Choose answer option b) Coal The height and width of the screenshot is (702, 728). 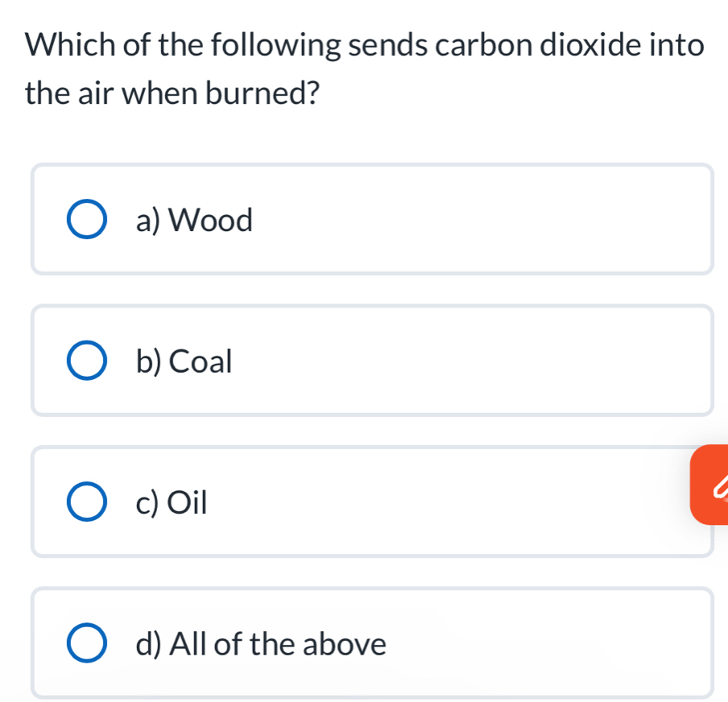click(183, 361)
